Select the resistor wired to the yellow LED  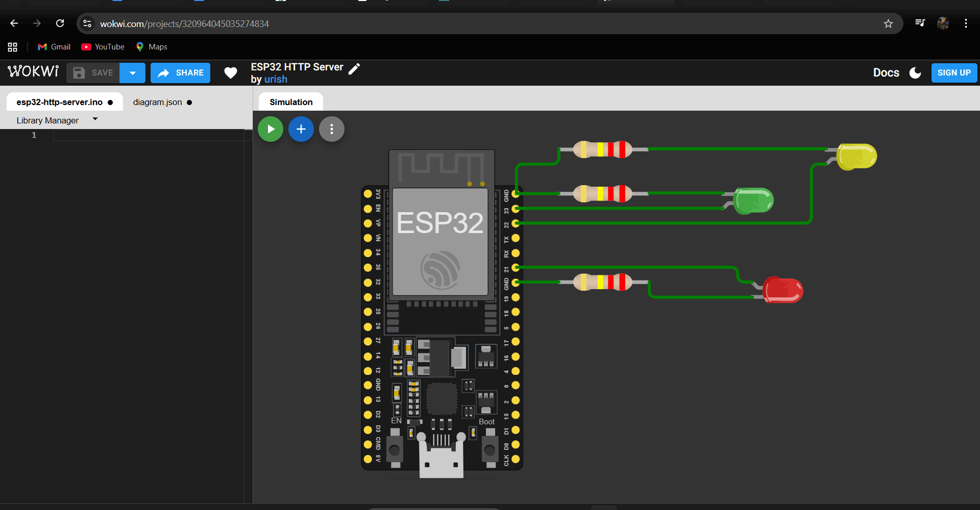coord(603,149)
